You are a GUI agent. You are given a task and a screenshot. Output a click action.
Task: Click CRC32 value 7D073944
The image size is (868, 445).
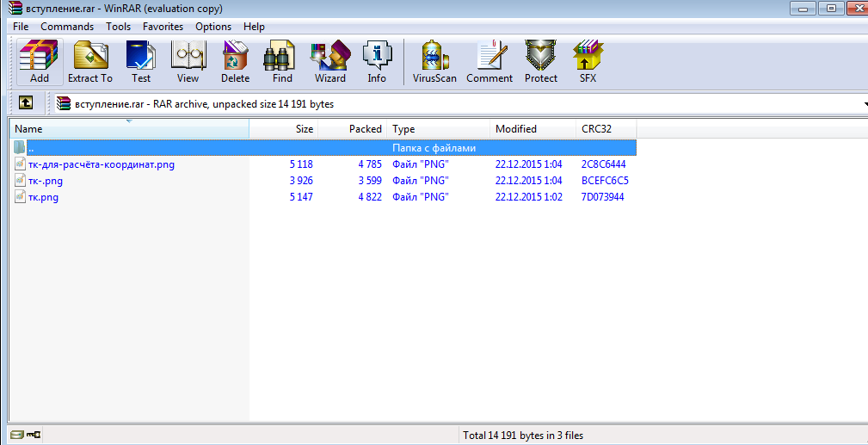[x=603, y=197]
